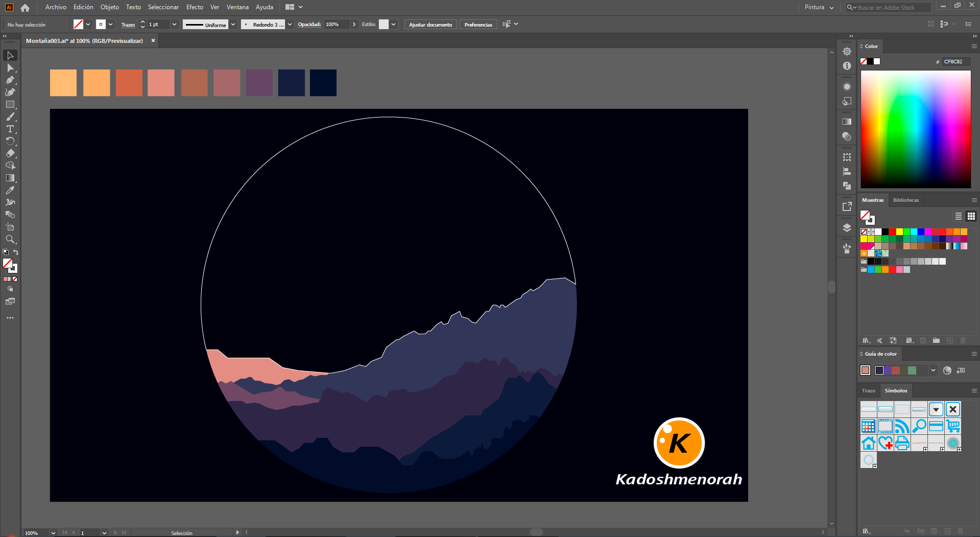The height and width of the screenshot is (537, 980).
Task: Open the Pintura workspace switcher
Action: [819, 7]
